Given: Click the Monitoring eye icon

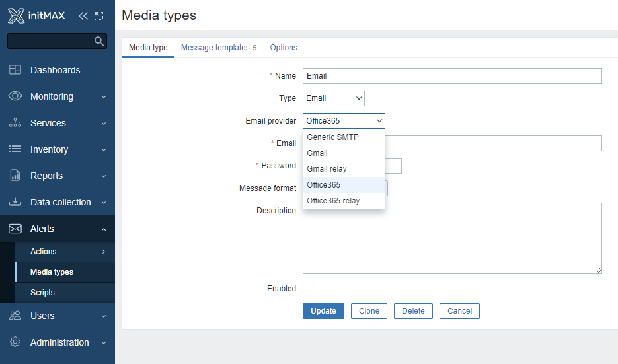Looking at the screenshot, I should tap(15, 96).
